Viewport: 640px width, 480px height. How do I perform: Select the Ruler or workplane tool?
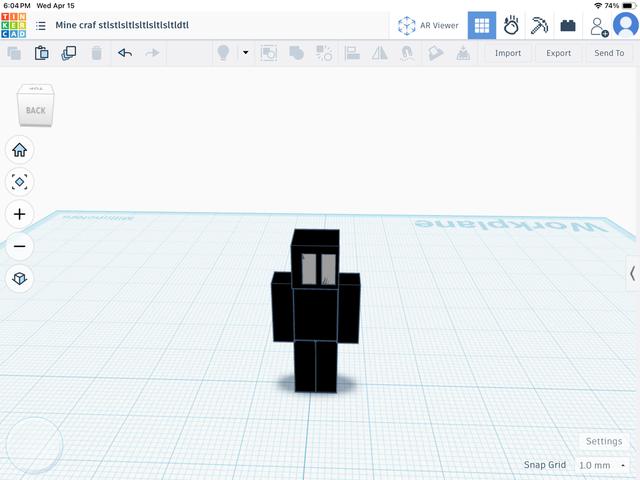463,53
